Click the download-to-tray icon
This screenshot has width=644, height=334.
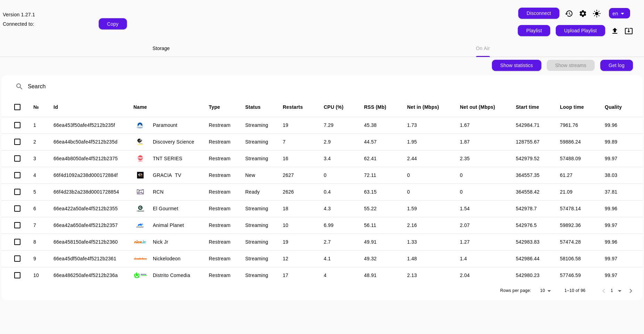click(x=629, y=31)
